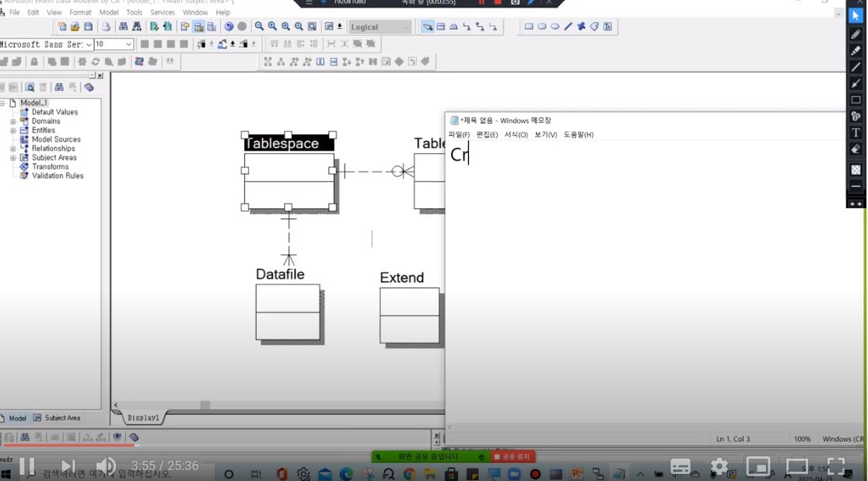This screenshot has height=481, width=868.
Task: Select Transforms in model tree
Action: pos(51,167)
